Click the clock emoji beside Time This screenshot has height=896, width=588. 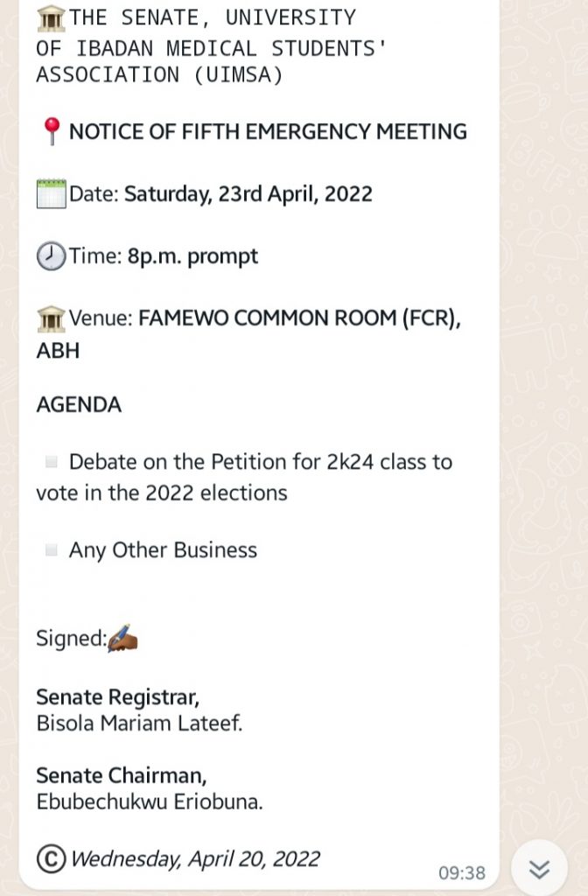click(x=52, y=256)
